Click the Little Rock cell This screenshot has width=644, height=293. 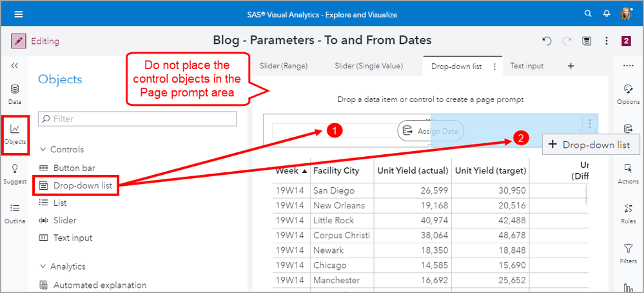click(341, 221)
